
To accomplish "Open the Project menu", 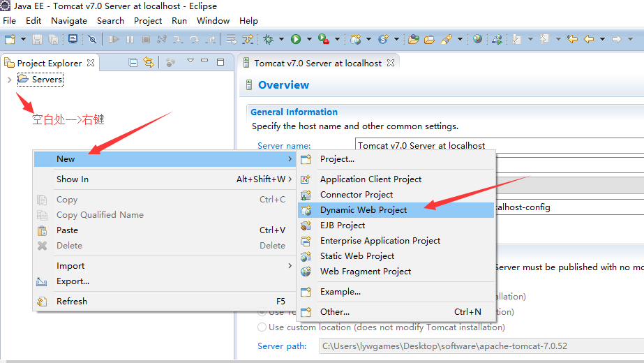I will click(x=148, y=20).
